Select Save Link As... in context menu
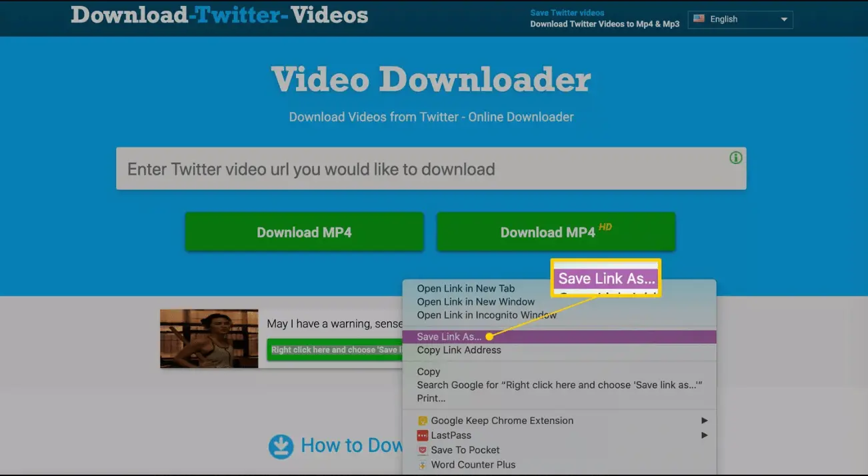This screenshot has width=868, height=476. tap(559, 337)
